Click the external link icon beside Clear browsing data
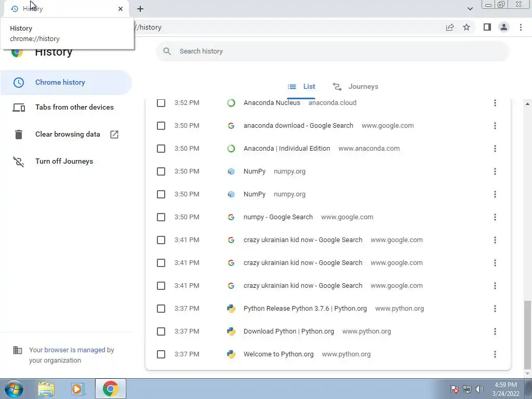 click(114, 135)
